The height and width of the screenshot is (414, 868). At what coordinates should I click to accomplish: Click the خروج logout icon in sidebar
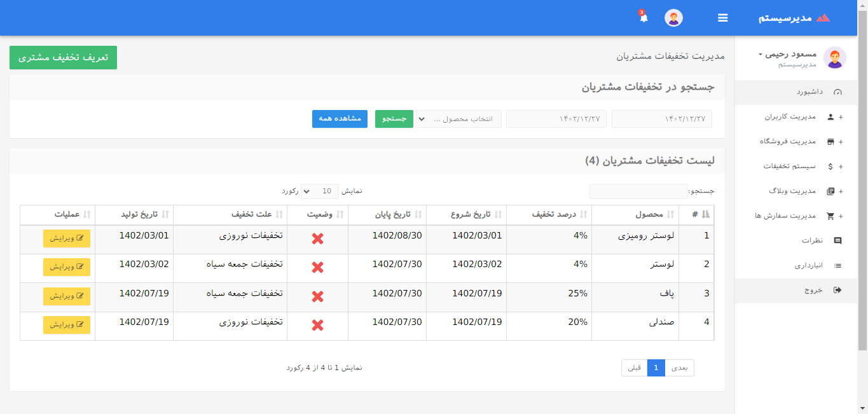[x=837, y=290]
